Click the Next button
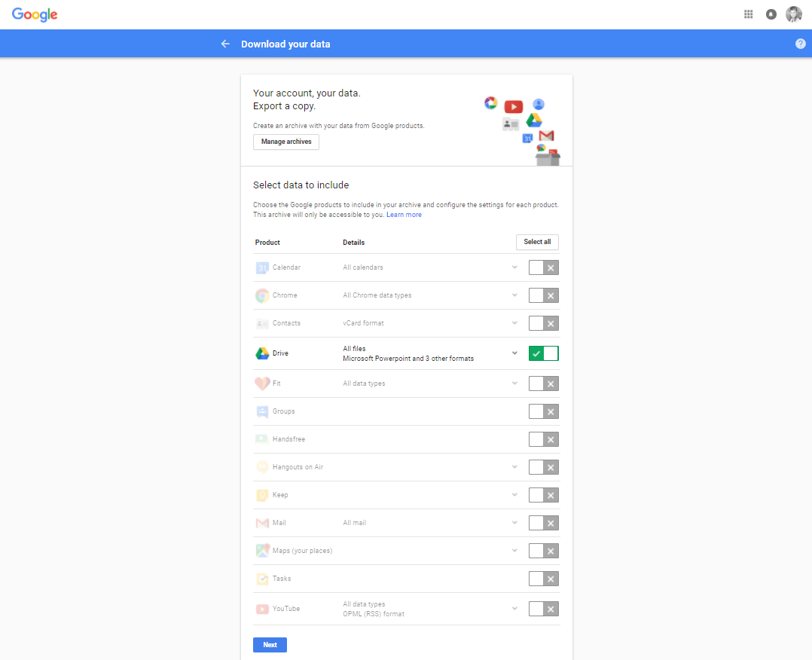The width and height of the screenshot is (812, 660). coord(270,645)
